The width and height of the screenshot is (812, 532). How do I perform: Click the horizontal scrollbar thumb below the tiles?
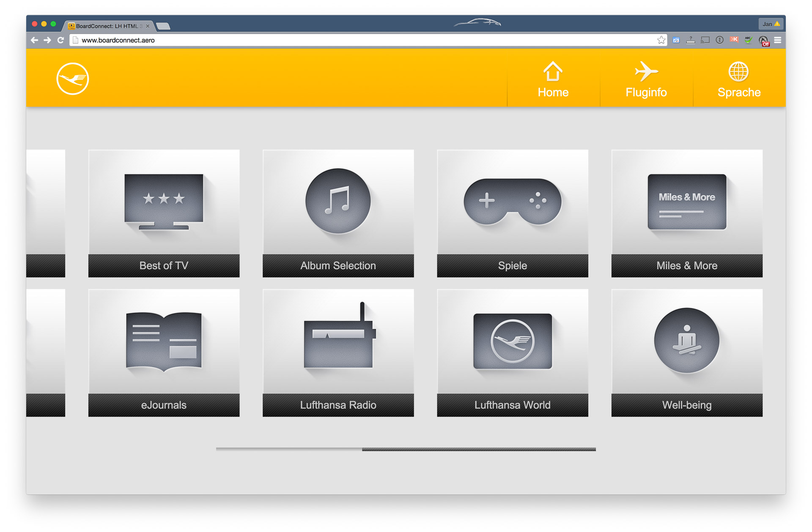coord(479,449)
